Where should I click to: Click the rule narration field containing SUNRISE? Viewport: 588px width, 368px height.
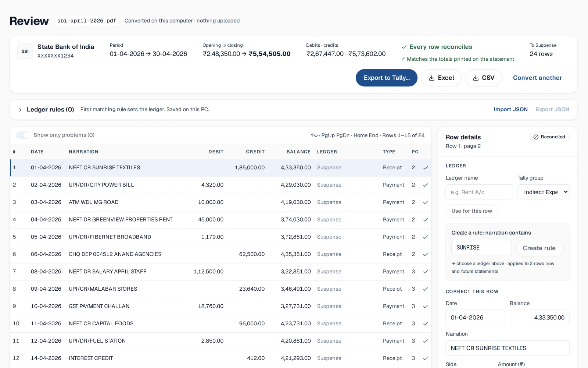[x=481, y=248]
